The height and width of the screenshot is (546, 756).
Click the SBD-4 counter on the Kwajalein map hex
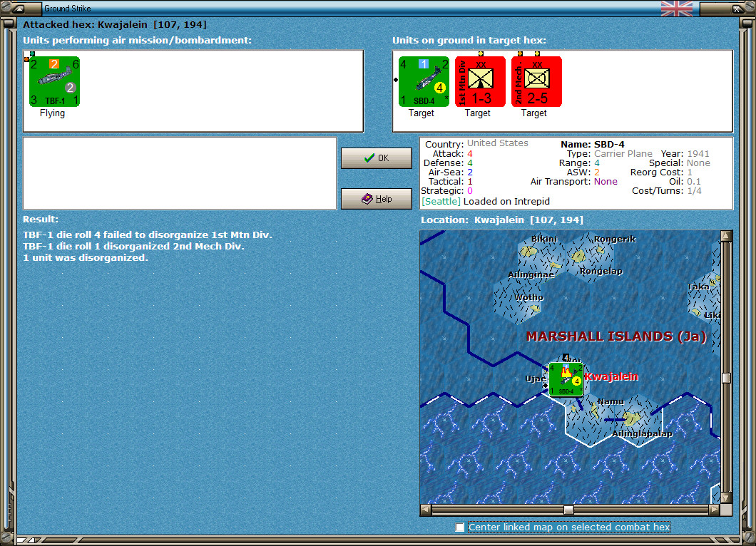click(x=566, y=380)
